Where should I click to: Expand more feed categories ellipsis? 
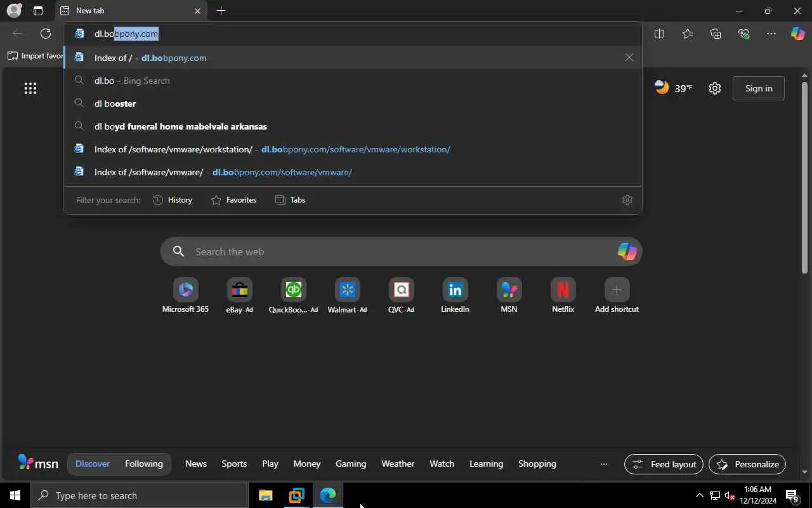click(603, 464)
